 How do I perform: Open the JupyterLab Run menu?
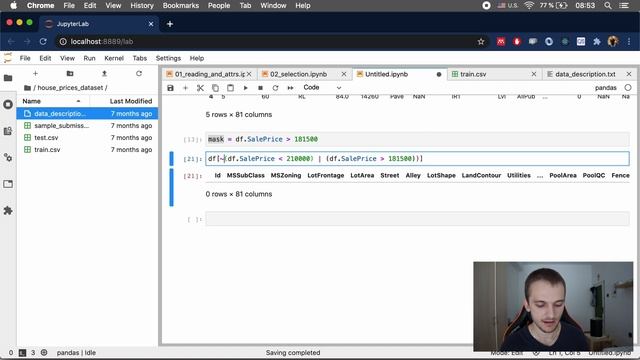coord(89,58)
